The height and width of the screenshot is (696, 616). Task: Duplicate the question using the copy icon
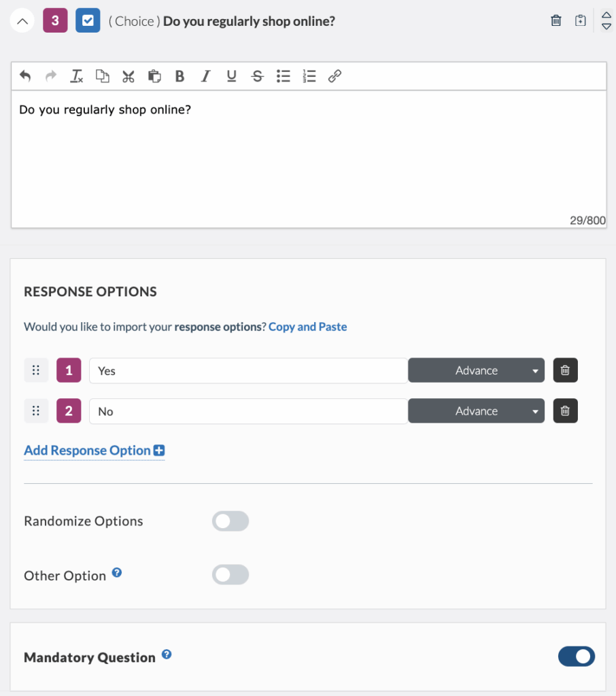(x=580, y=20)
